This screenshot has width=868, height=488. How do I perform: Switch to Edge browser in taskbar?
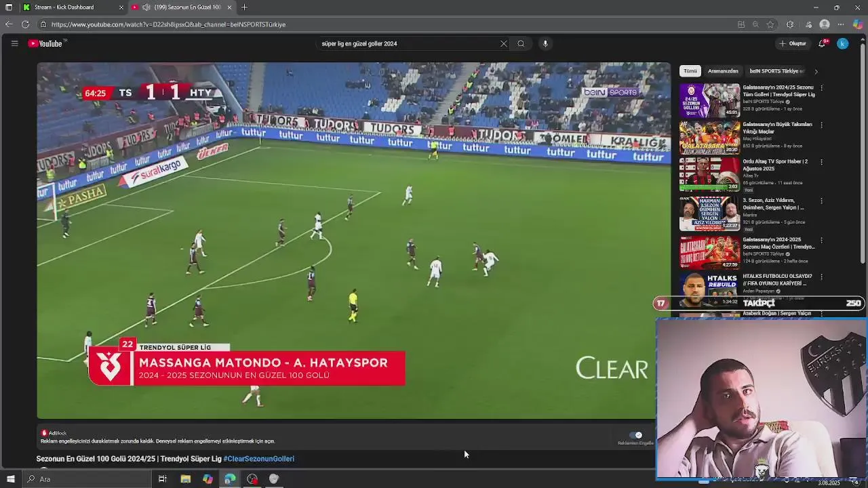[230, 479]
